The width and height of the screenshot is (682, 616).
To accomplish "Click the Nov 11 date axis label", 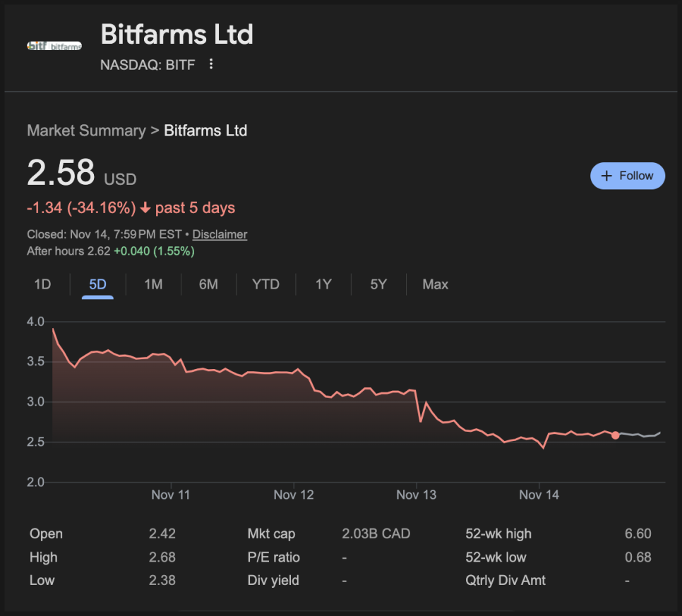I will [171, 495].
